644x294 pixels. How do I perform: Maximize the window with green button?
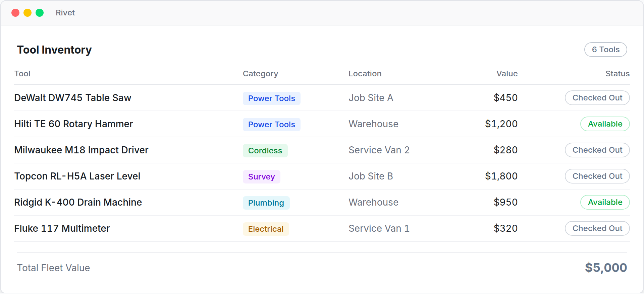click(40, 13)
